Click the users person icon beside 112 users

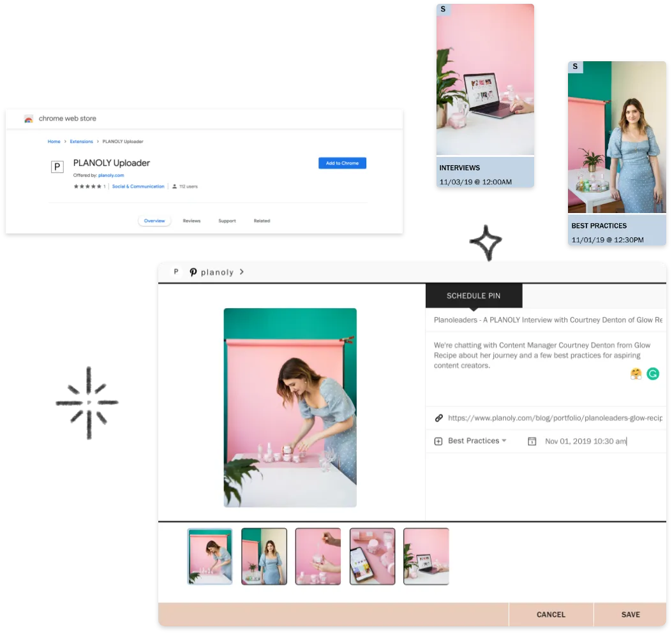[x=174, y=186]
